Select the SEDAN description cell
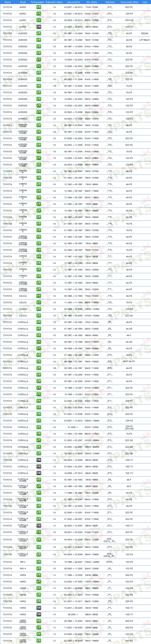 click(x=144, y=34)
